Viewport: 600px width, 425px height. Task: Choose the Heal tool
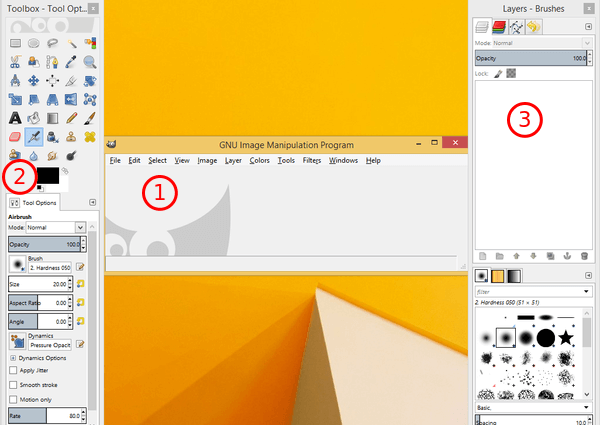(x=90, y=137)
